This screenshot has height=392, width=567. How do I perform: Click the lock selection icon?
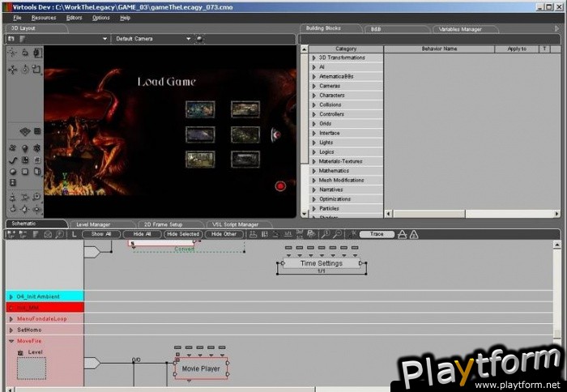click(x=24, y=53)
